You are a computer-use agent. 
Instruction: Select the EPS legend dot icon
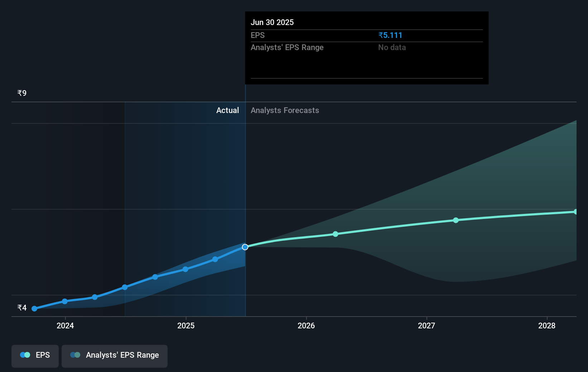click(x=24, y=354)
